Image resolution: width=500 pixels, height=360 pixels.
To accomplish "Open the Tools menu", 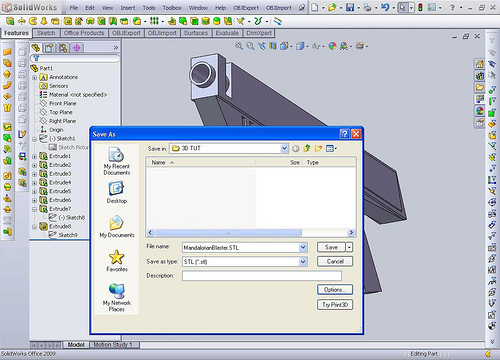I will tap(149, 8).
